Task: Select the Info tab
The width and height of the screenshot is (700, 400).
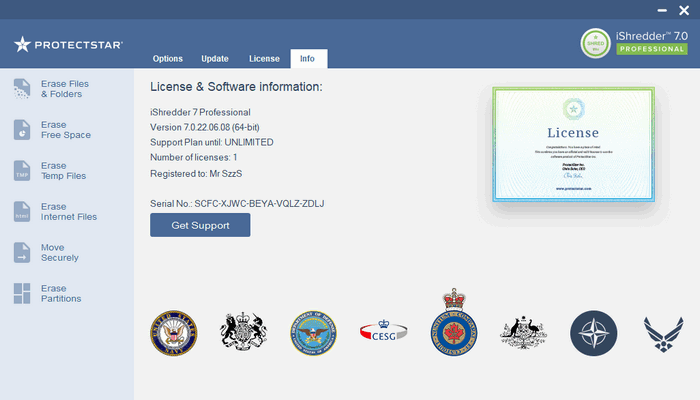Action: click(308, 58)
